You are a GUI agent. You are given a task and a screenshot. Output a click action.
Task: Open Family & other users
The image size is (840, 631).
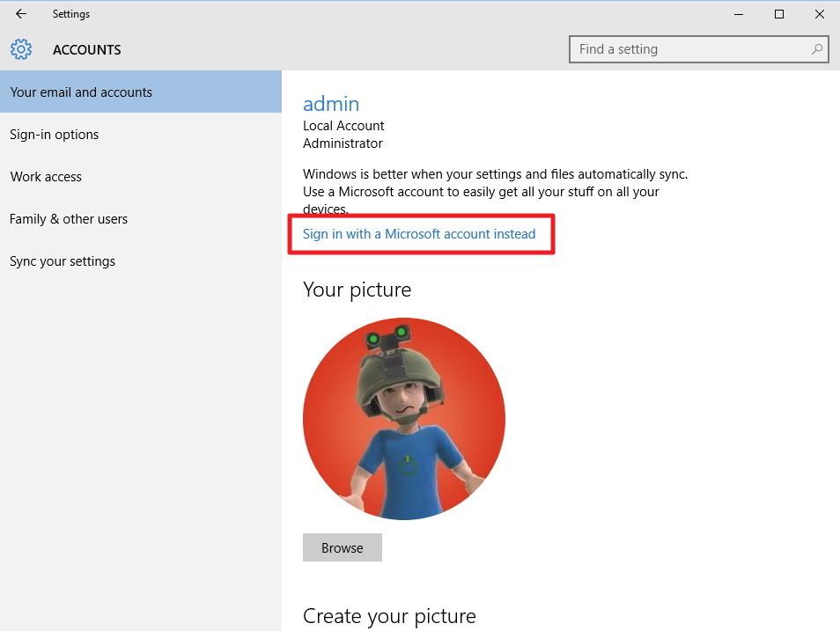69,219
